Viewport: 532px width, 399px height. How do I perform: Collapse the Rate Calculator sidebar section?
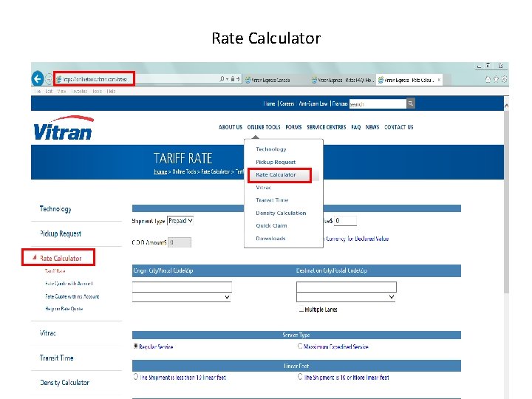tap(35, 258)
